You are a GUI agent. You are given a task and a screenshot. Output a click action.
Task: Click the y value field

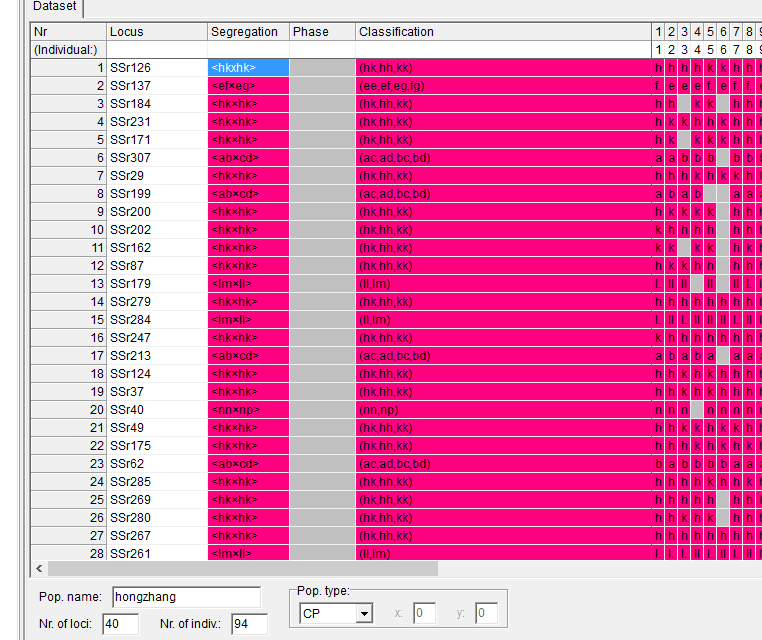[x=486, y=613]
